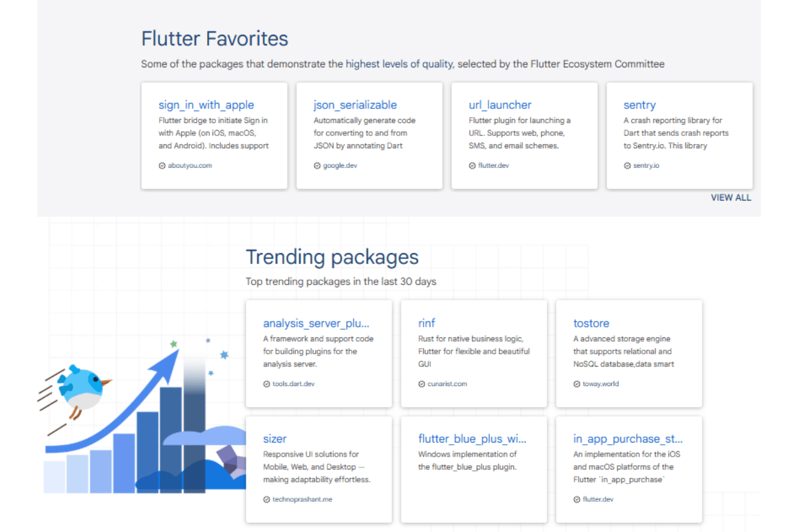The image size is (798, 532).
Task: Click the url_launcher card description text
Action: 519,133
